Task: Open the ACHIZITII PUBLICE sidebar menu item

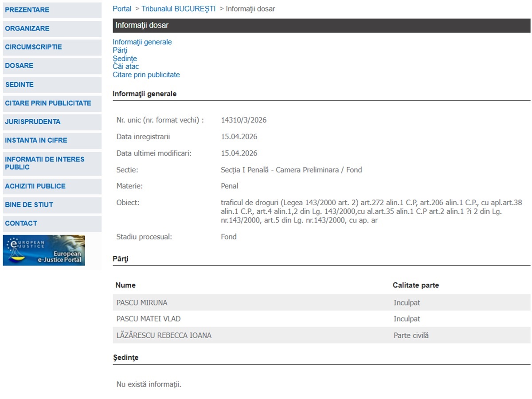Action: coord(52,186)
